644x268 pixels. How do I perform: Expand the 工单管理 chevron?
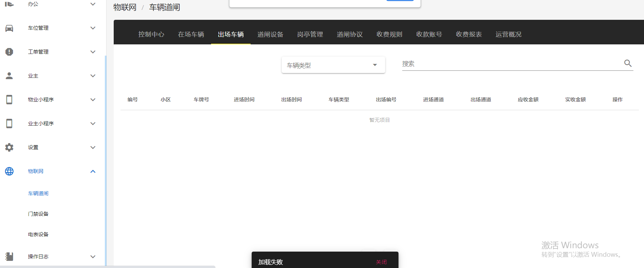pyautogui.click(x=93, y=52)
